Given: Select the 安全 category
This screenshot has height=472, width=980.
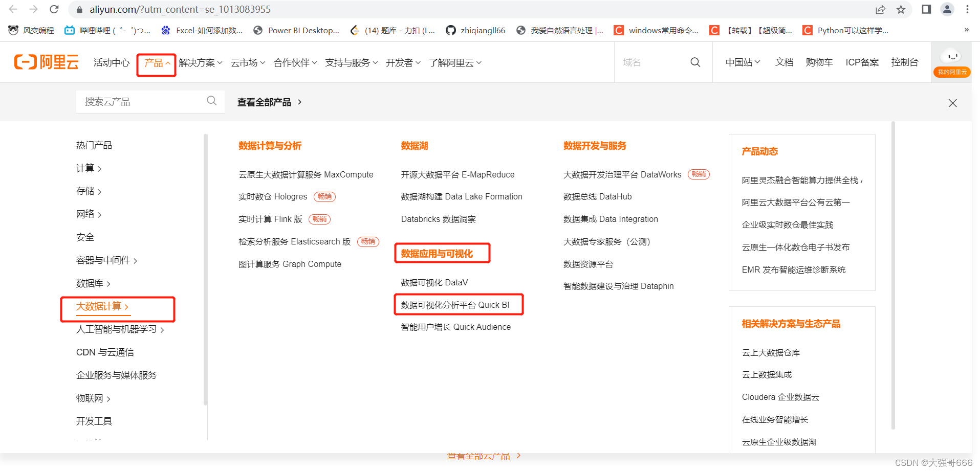Looking at the screenshot, I should pyautogui.click(x=85, y=237).
